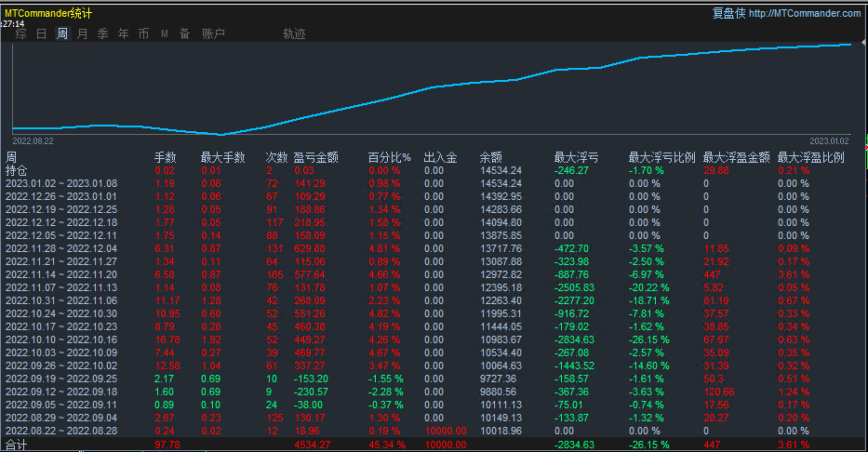The height and width of the screenshot is (452, 868).
Task: Click the loss amount -230.57
Action: [311, 392]
